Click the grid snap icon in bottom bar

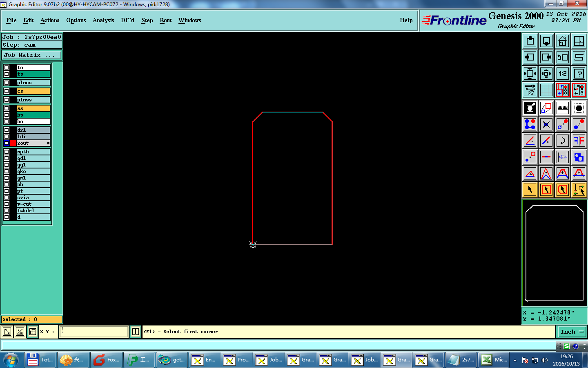pyautogui.click(x=33, y=332)
